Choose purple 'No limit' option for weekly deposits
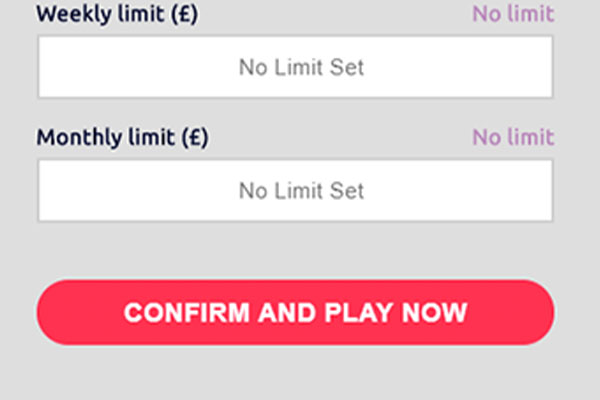Image resolution: width=600 pixels, height=400 pixels. [513, 14]
